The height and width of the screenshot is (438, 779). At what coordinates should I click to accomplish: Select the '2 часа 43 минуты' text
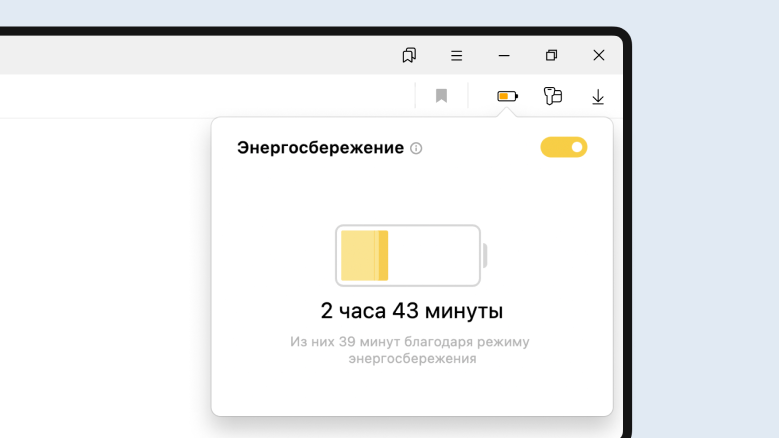click(411, 310)
